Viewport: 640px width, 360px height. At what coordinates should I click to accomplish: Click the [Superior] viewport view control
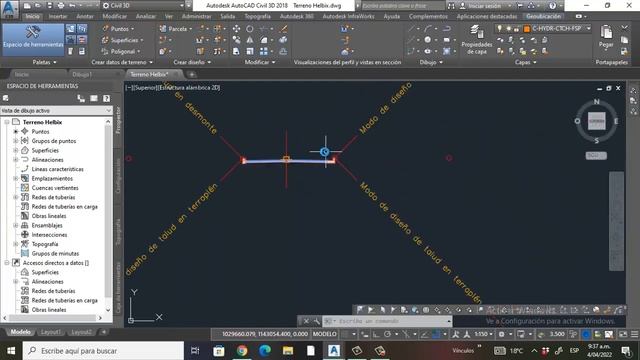pos(144,88)
